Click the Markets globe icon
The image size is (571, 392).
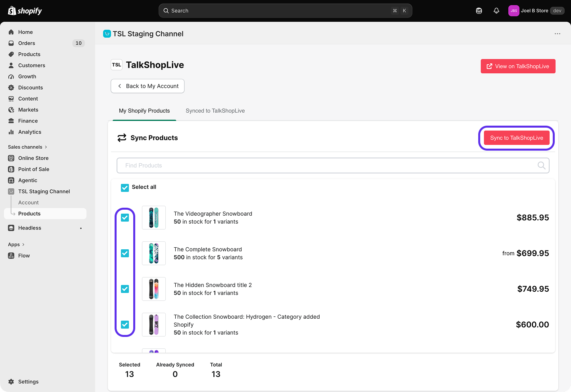coord(11,110)
